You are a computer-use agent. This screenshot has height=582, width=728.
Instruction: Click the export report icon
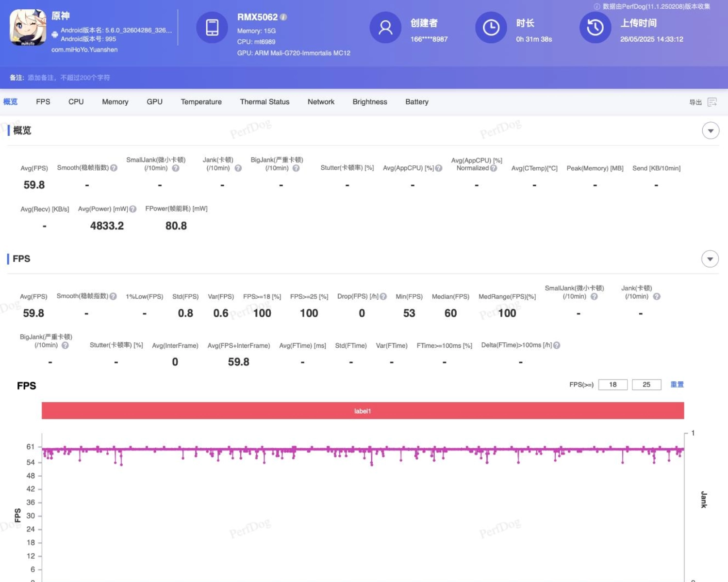click(712, 102)
